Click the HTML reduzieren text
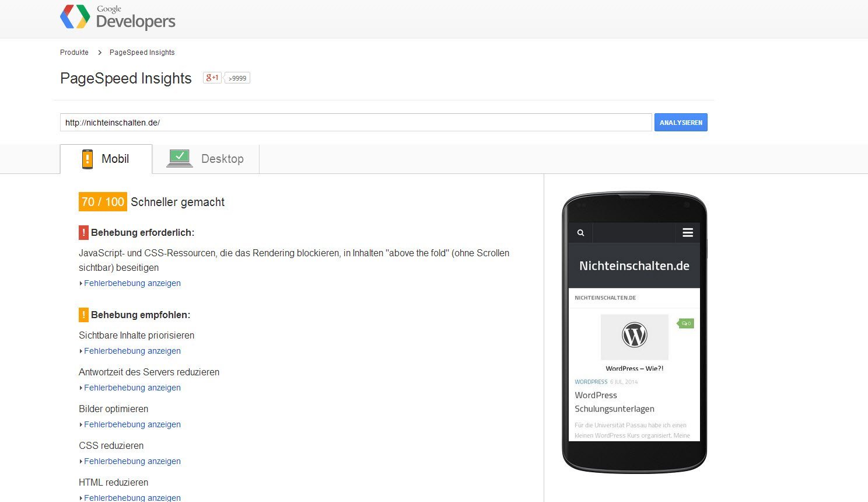868x502 pixels. [113, 483]
